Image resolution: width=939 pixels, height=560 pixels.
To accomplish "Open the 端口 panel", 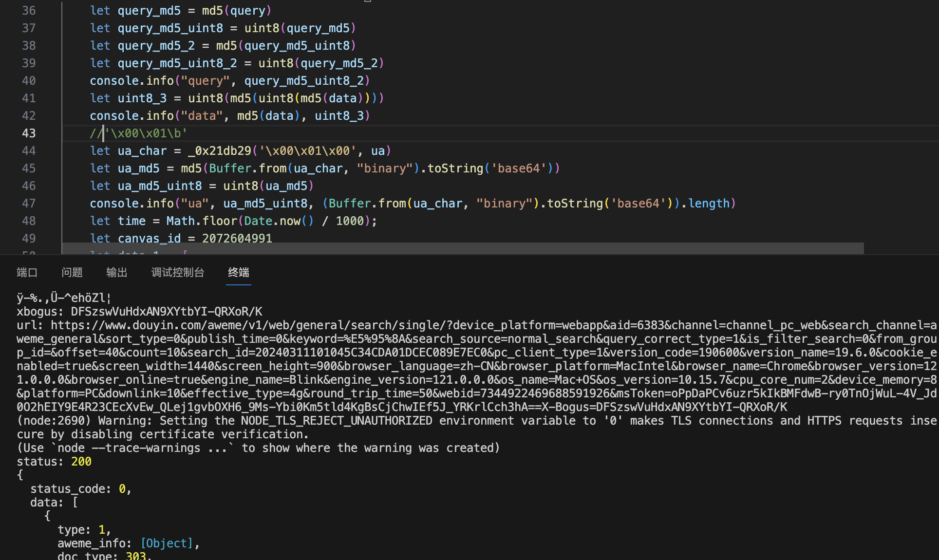I will pos(27,273).
